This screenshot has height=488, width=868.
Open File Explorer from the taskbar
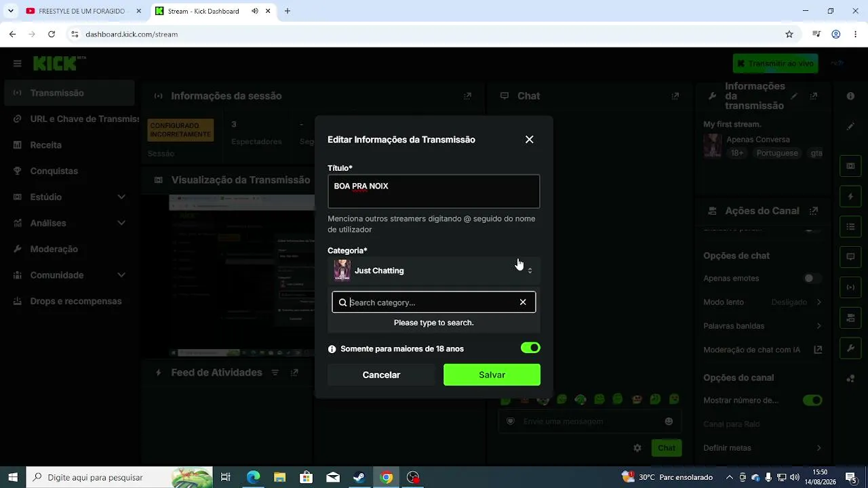pos(279,477)
